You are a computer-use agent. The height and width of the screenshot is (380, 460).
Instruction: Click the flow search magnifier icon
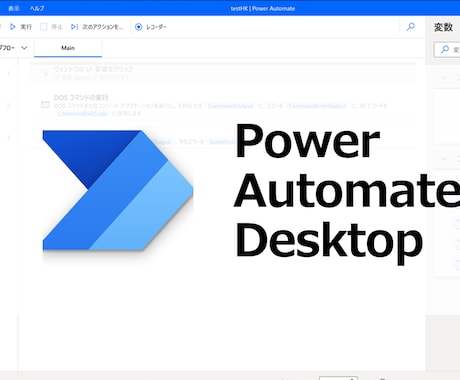point(411,27)
